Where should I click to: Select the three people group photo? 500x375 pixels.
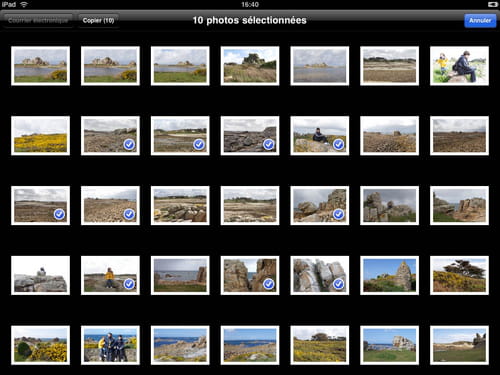pos(110,345)
